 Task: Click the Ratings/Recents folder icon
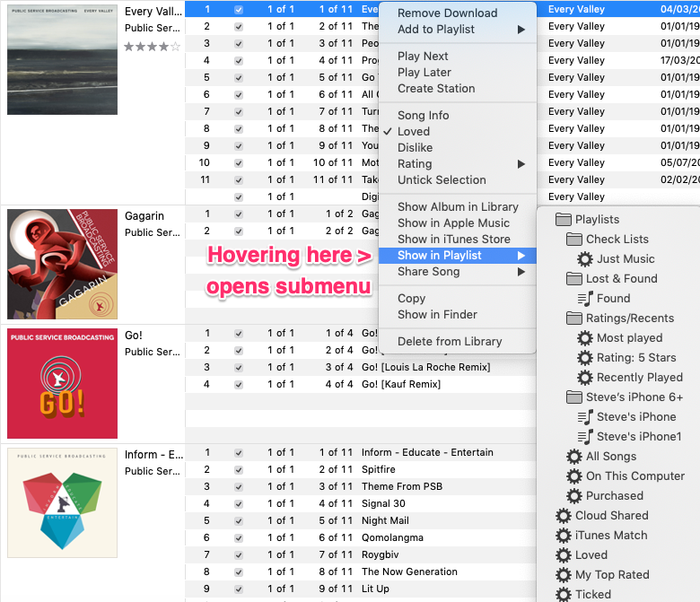(574, 318)
